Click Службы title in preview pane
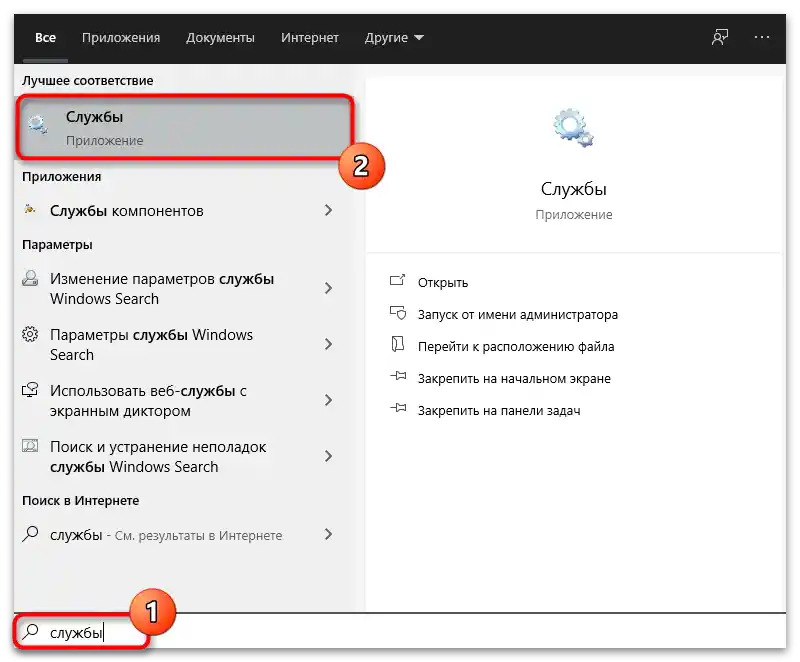Image resolution: width=800 pixels, height=662 pixels. tap(573, 189)
